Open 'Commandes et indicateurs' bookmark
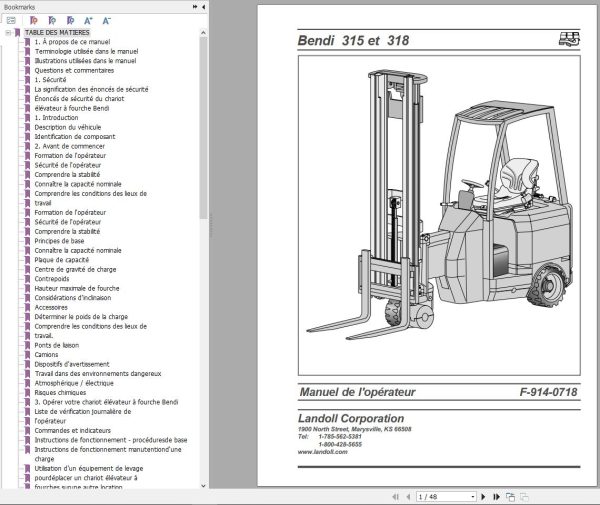This screenshot has height=505, width=600. click(73, 430)
